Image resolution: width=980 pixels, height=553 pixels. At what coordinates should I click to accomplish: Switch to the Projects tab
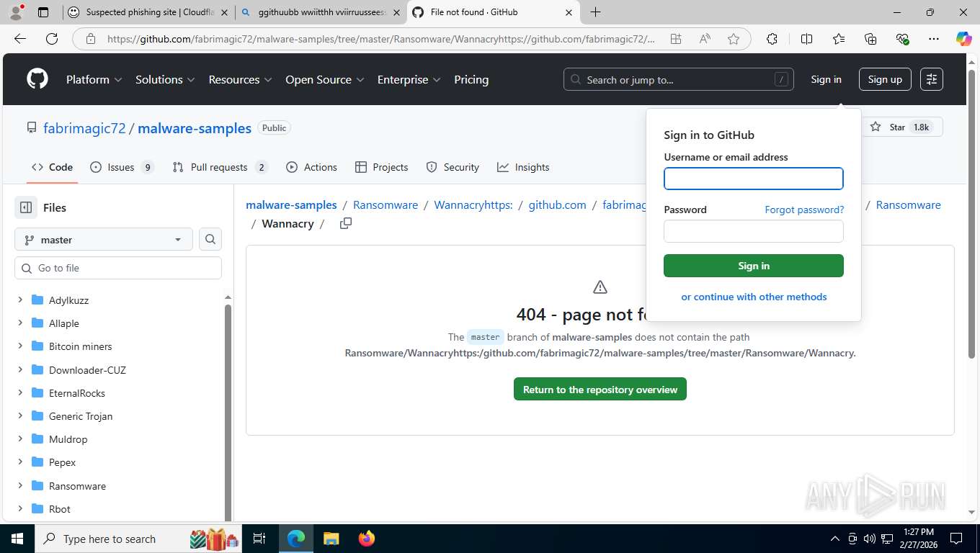point(382,167)
